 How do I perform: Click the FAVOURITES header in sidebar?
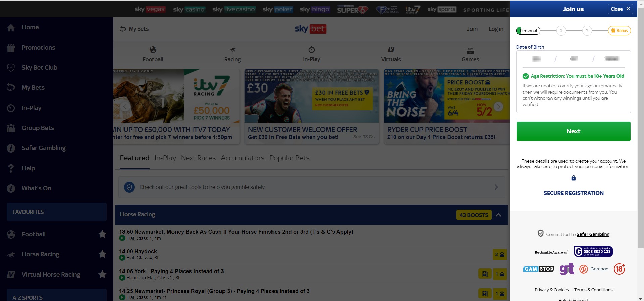[x=57, y=212]
